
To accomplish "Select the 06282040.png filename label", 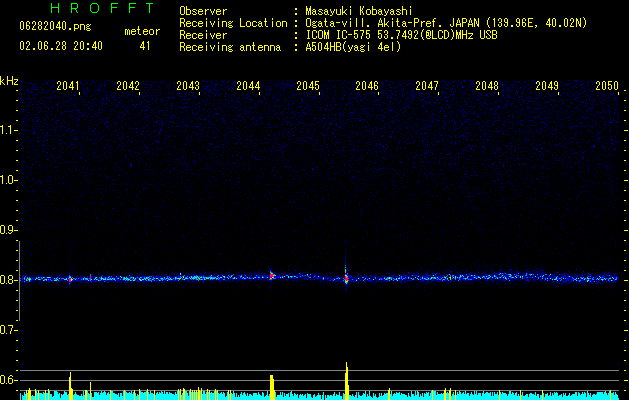I will (x=55, y=27).
